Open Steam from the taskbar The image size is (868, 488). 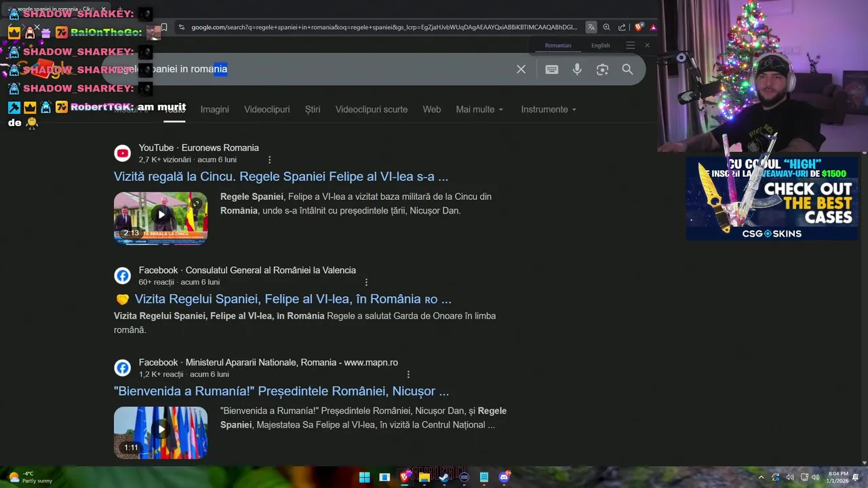click(444, 477)
